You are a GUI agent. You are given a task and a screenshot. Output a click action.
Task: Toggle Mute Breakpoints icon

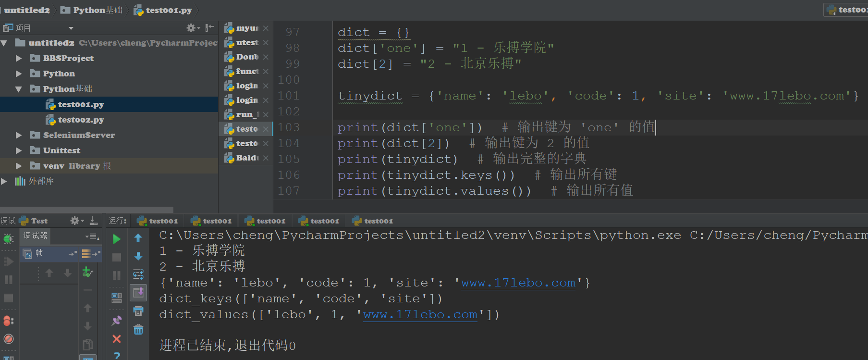8,339
